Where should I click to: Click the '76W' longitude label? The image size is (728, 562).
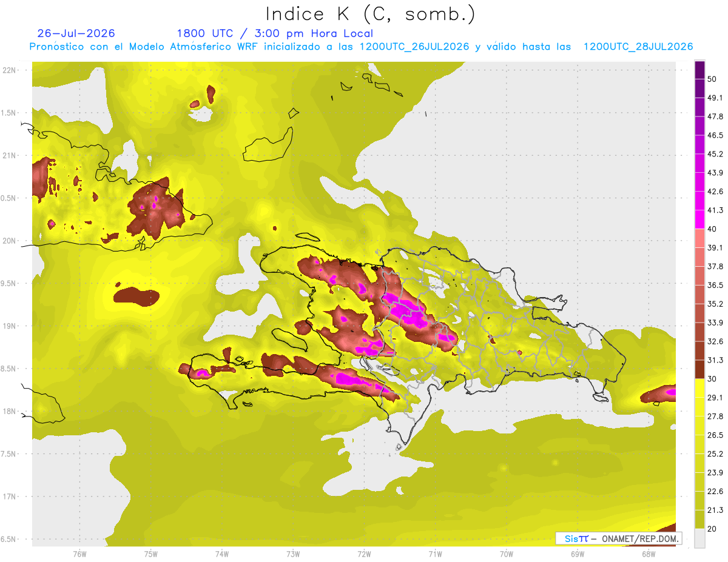click(x=79, y=554)
